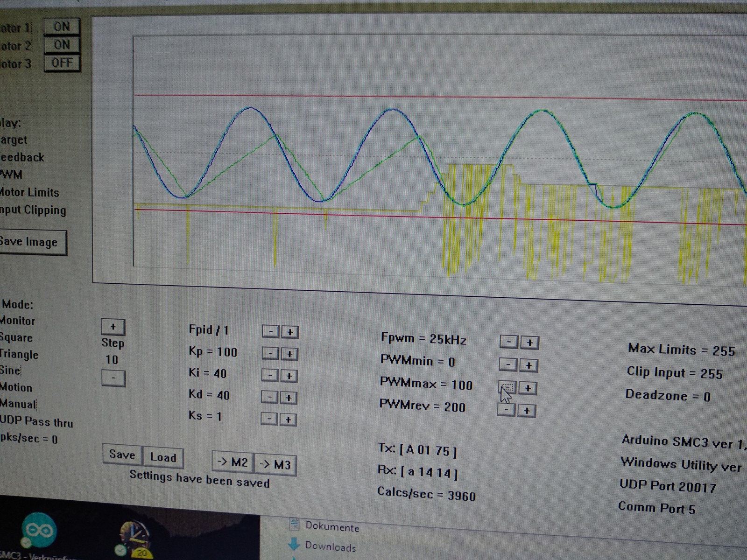
Task: Toggle Input Clipping display
Action: click(33, 210)
